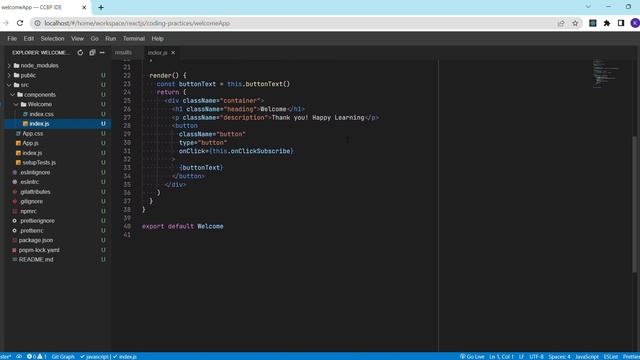
Task: Change LF end-of-line sequence
Action: (521, 356)
